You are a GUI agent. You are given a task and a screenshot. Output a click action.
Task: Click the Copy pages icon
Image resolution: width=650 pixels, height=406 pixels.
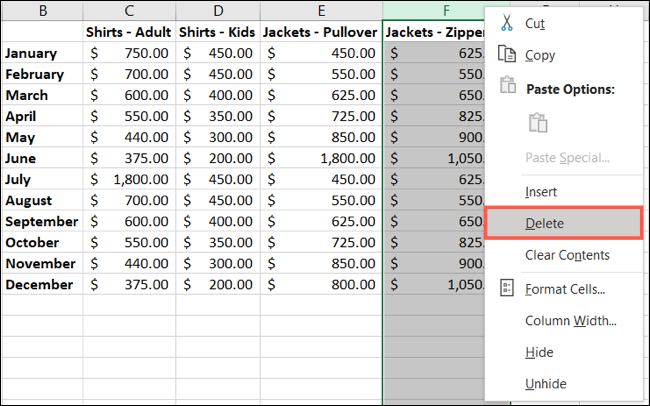[x=507, y=55]
